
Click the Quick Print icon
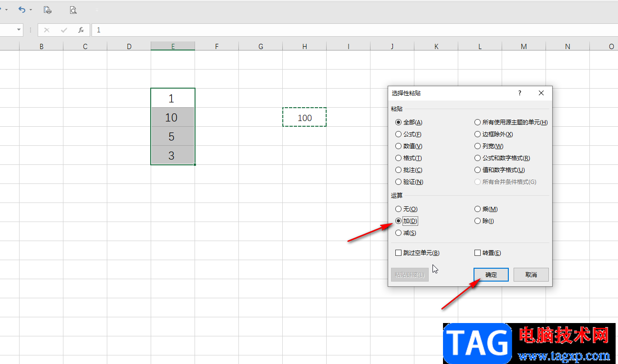tap(47, 10)
